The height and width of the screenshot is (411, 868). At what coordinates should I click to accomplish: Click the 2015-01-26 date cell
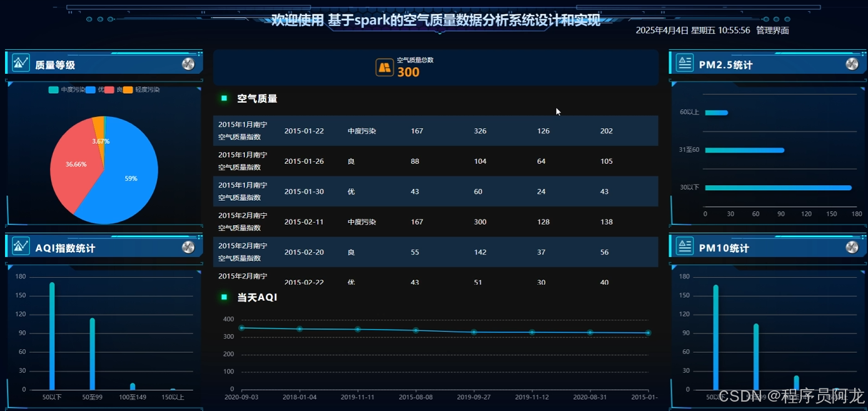click(304, 161)
